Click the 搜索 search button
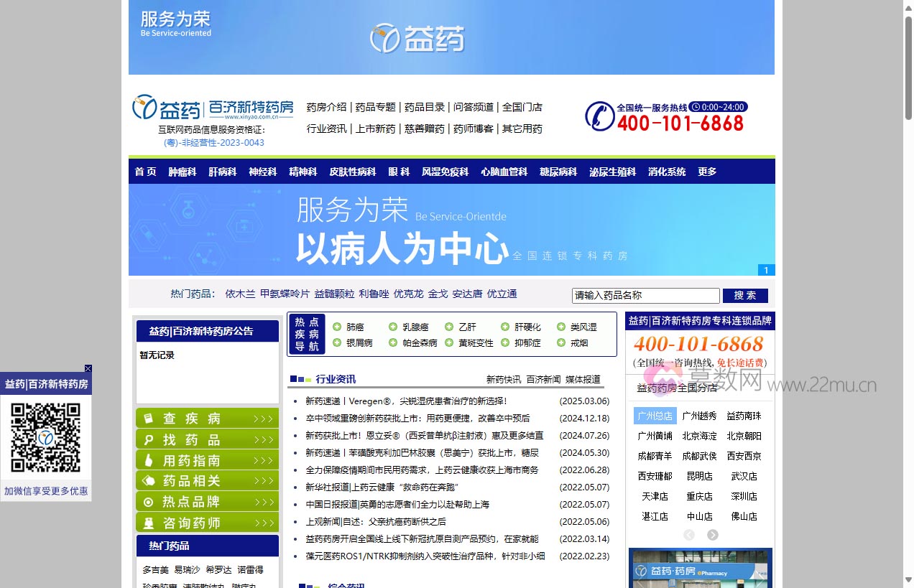The image size is (914, 588). point(745,296)
